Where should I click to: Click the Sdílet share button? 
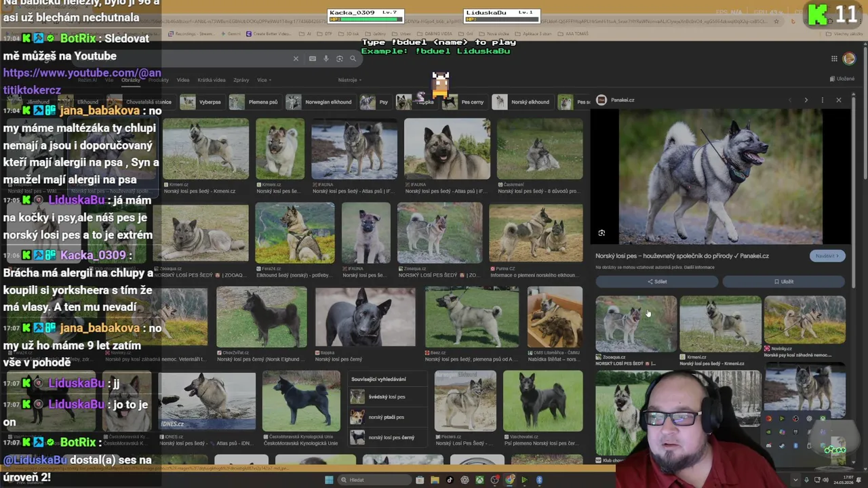click(656, 281)
